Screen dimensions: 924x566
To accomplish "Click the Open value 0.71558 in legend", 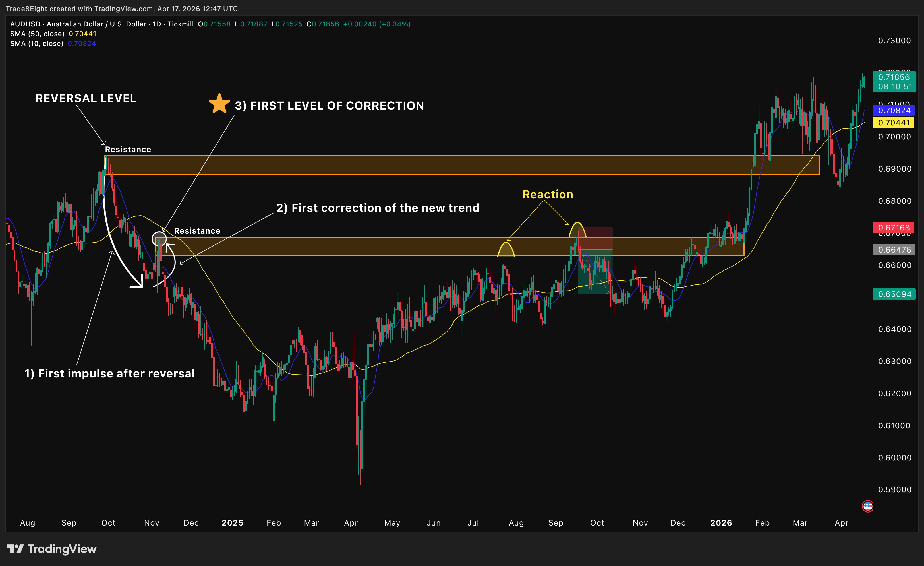I will pos(217,24).
